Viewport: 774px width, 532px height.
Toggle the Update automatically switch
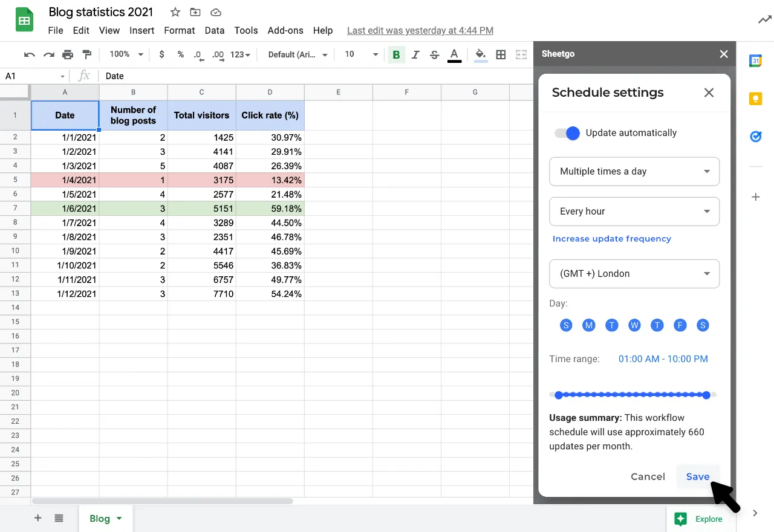(x=567, y=133)
